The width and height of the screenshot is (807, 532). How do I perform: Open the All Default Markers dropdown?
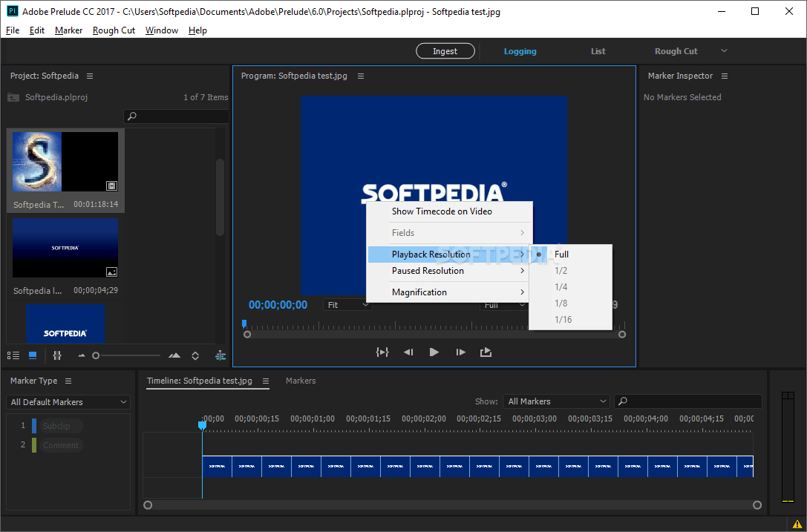click(x=68, y=402)
